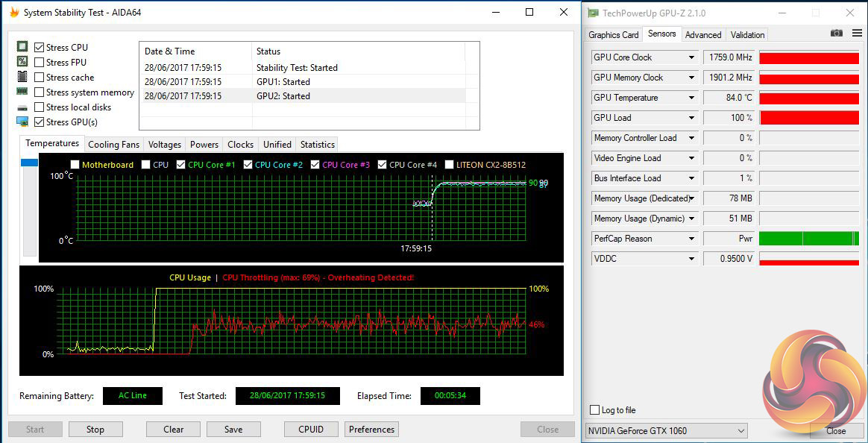Open the GPU-Z hamburger menu icon

(854, 34)
